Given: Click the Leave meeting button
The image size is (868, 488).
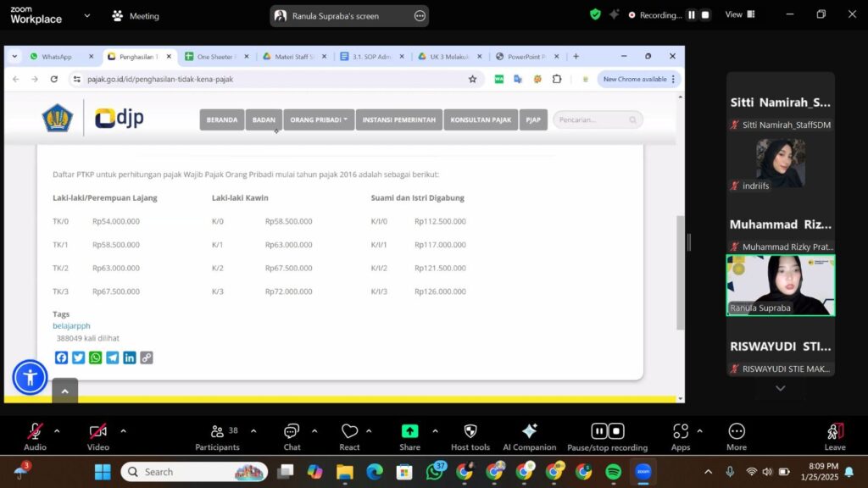Looking at the screenshot, I should (834, 434).
